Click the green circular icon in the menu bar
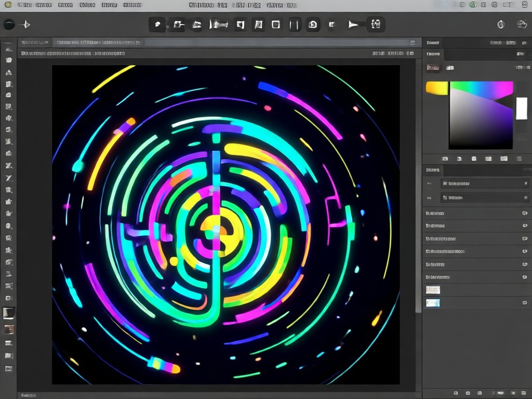Image resolution: width=532 pixels, height=399 pixels. point(472,5)
